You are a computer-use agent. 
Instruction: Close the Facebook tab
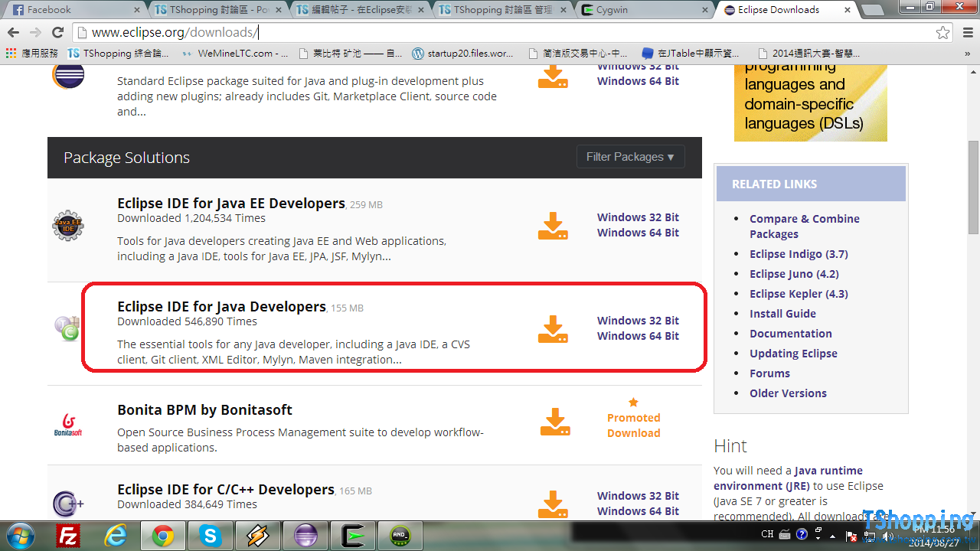[136, 10]
